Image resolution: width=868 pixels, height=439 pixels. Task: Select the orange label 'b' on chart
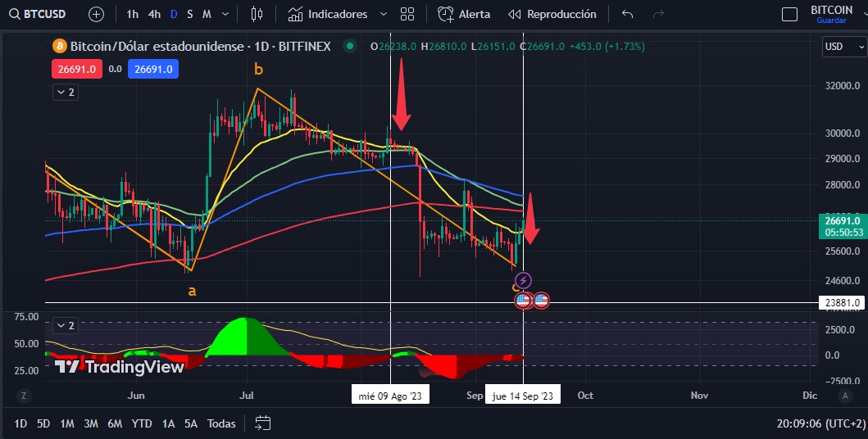pyautogui.click(x=258, y=70)
